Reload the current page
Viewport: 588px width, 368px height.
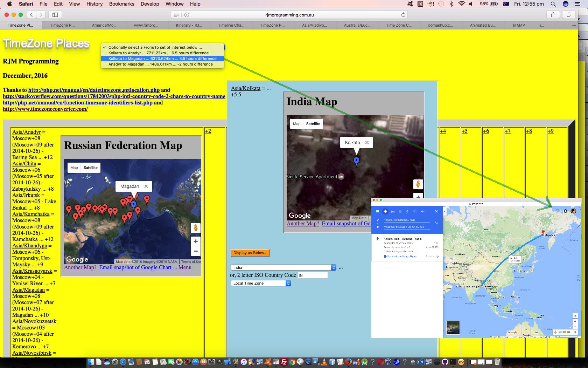click(403, 15)
